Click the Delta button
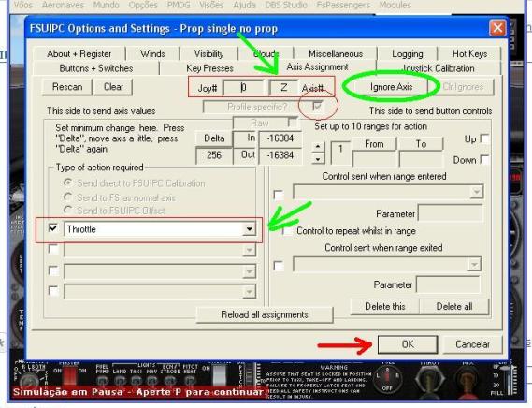Screen dimensions: 532x408 pos(214,138)
